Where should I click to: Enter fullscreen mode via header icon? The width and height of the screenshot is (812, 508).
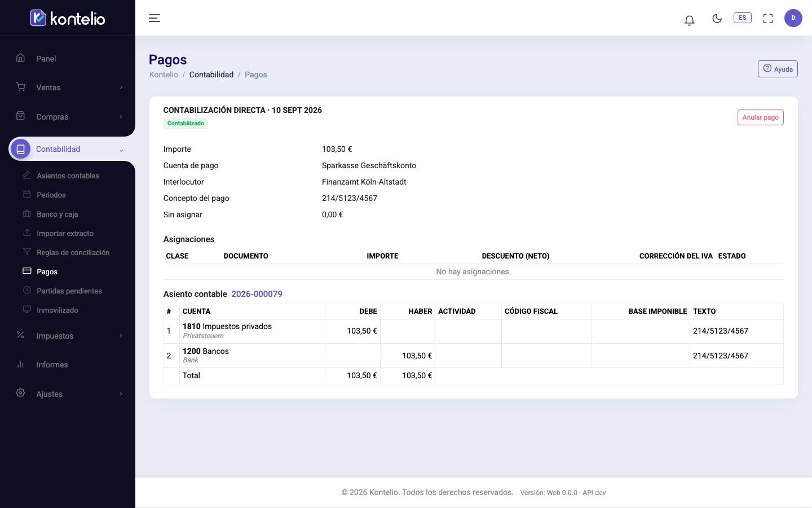coord(767,19)
